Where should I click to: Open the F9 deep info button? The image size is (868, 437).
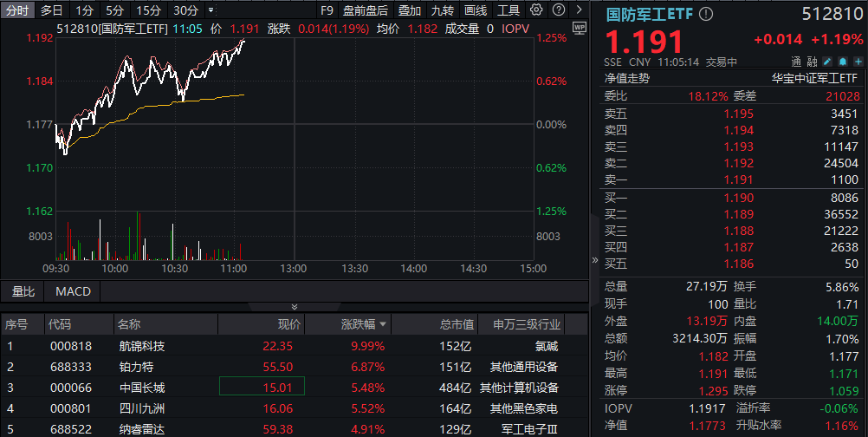pyautogui.click(x=327, y=10)
